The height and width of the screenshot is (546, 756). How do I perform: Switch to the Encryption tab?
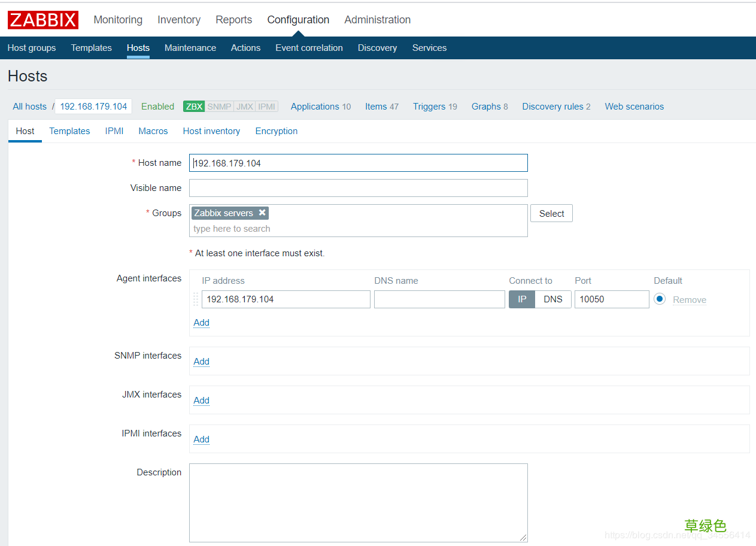pyautogui.click(x=277, y=131)
